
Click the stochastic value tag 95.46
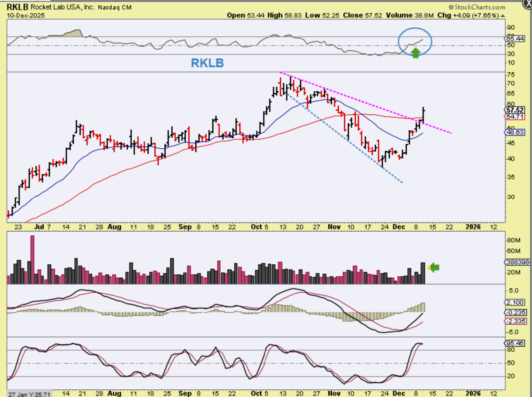click(515, 343)
